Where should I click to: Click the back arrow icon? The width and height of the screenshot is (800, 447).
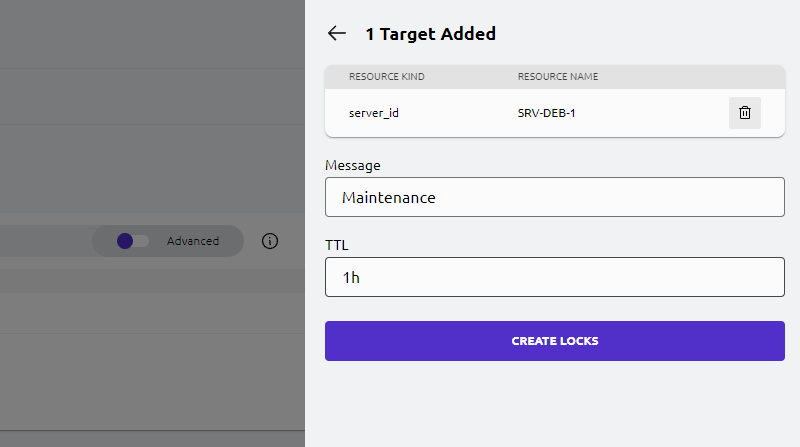[x=337, y=34]
